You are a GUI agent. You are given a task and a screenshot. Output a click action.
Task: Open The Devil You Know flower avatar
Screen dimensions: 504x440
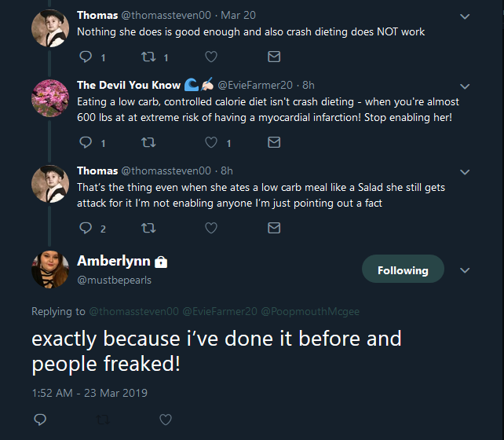click(50, 98)
